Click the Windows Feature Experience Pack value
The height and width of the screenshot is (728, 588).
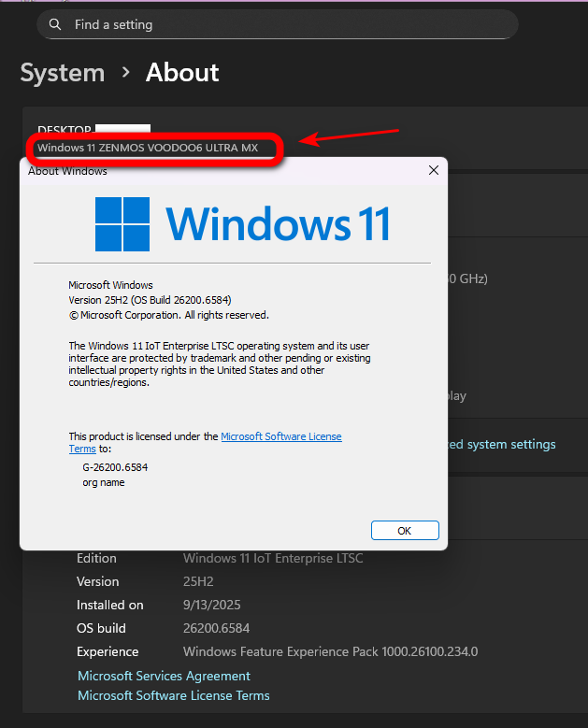[330, 651]
